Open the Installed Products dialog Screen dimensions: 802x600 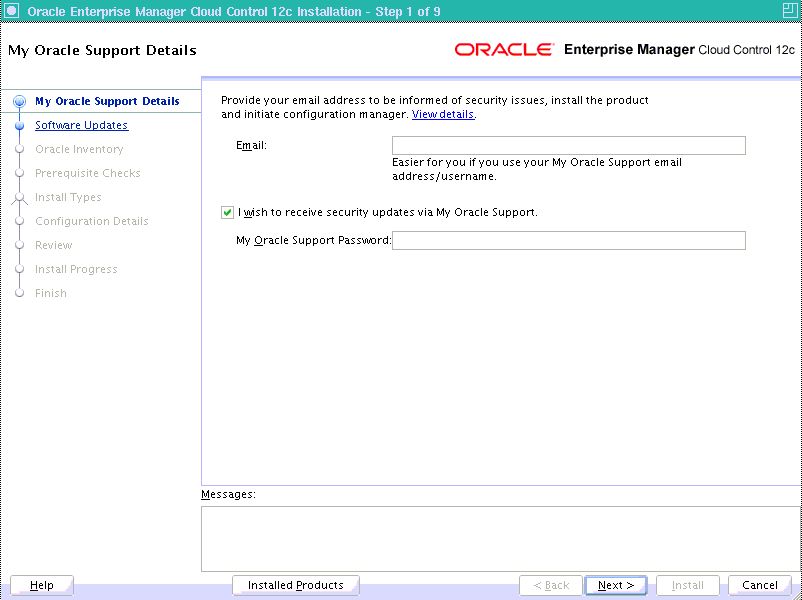295,585
